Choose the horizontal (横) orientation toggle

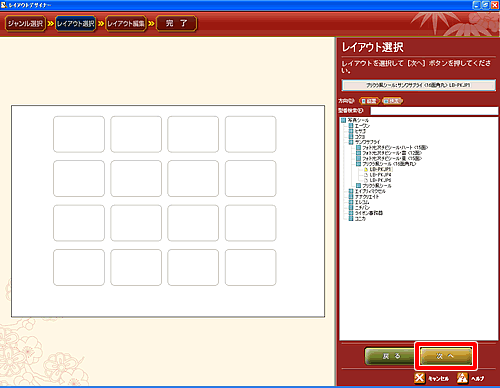click(x=392, y=101)
